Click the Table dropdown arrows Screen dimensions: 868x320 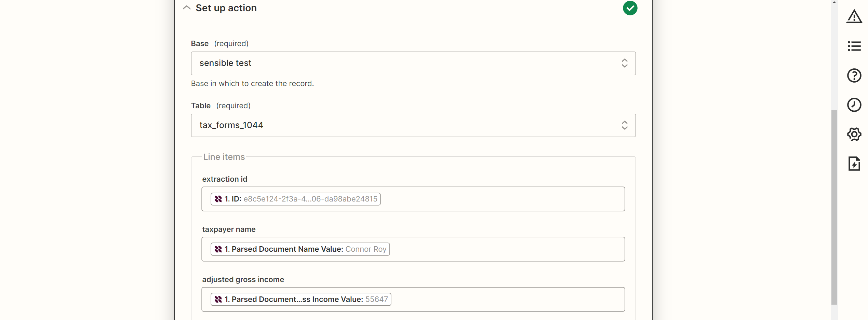tap(624, 125)
